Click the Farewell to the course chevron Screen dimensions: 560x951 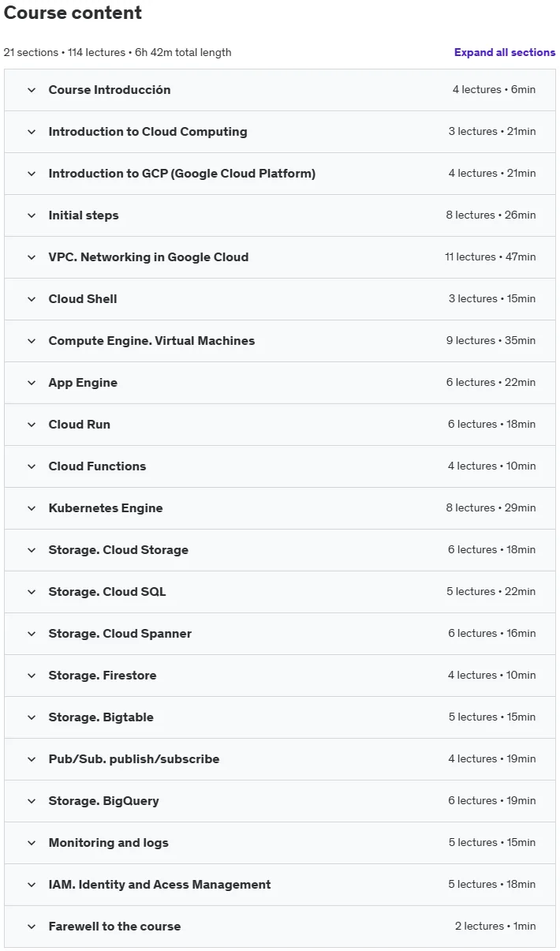[32, 927]
